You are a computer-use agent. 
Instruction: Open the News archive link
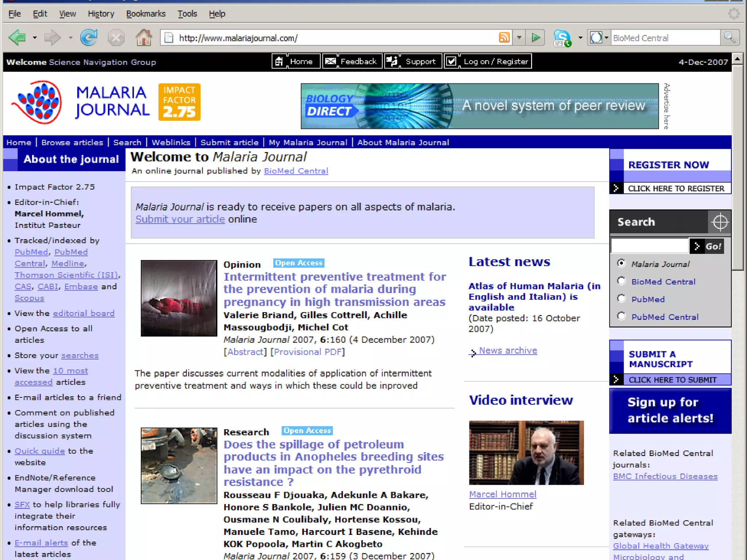pos(508,350)
